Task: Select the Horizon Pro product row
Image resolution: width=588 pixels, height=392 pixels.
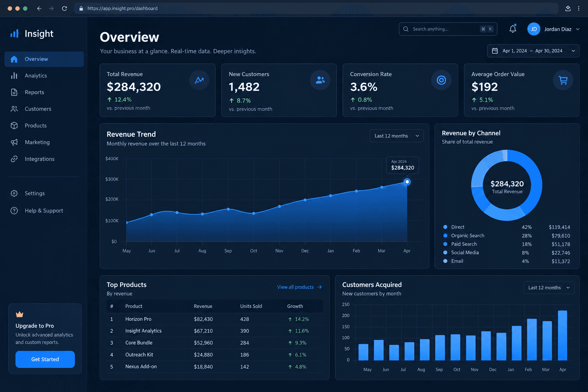Action: point(215,319)
